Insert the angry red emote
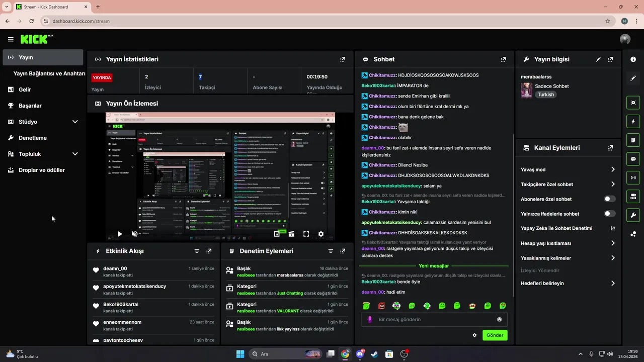Screen dimensions: 644x362 click(381, 306)
